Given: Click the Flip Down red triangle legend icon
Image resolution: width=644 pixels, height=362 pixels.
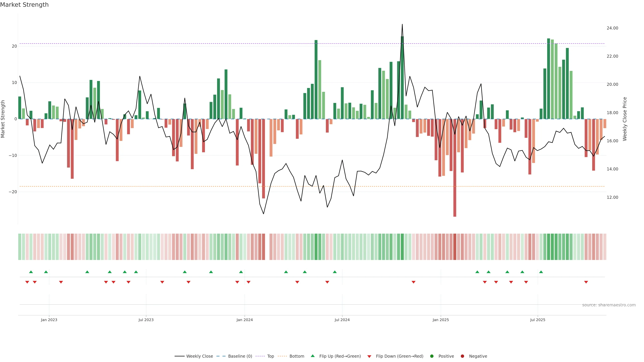Looking at the screenshot, I should coord(369,356).
